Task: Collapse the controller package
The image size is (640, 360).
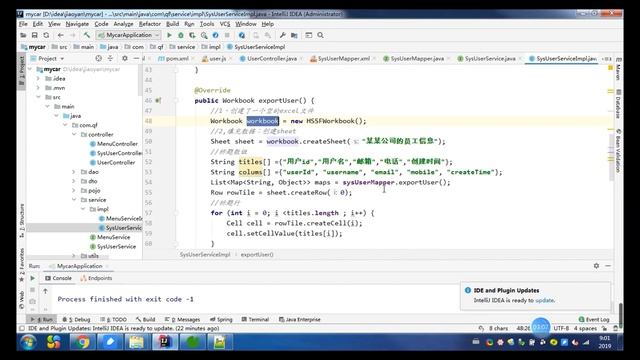Action: 74,134
